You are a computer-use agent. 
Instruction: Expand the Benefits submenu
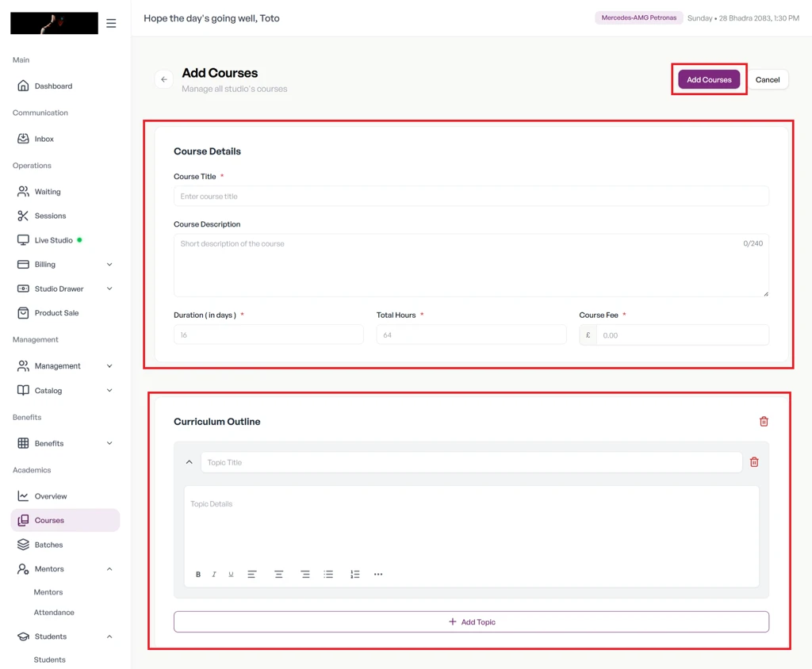pyautogui.click(x=109, y=443)
